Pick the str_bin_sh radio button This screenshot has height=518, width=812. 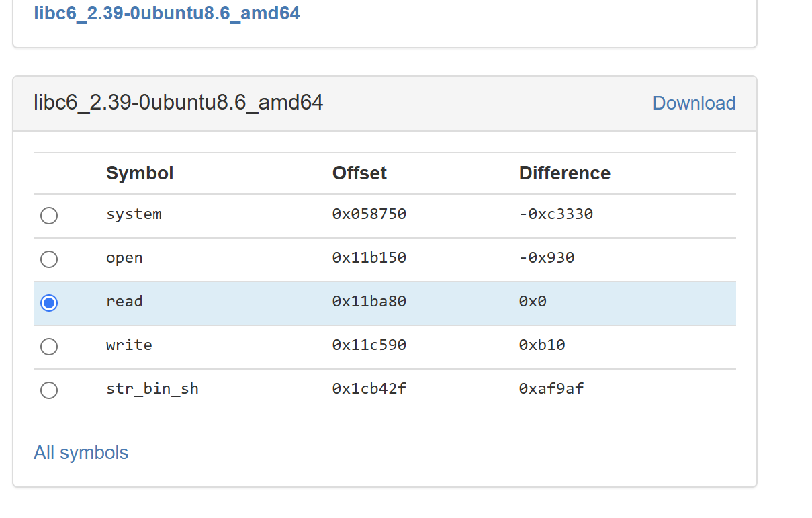click(x=49, y=390)
